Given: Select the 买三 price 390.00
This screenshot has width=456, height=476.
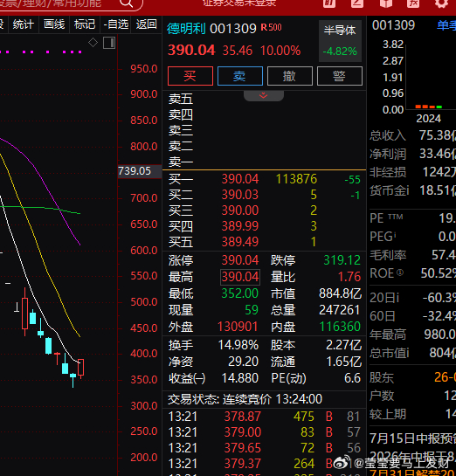Looking at the screenshot, I should coord(240,210).
